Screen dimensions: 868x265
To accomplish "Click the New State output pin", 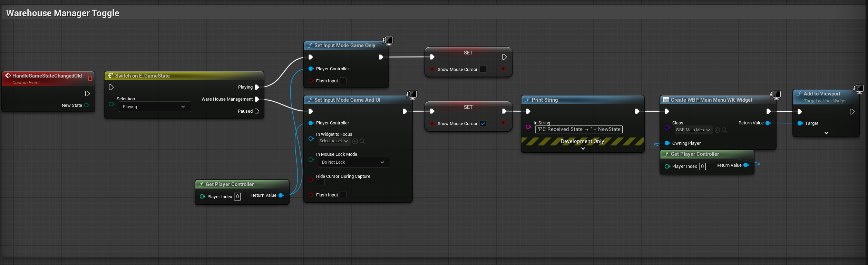I will pyautogui.click(x=87, y=105).
